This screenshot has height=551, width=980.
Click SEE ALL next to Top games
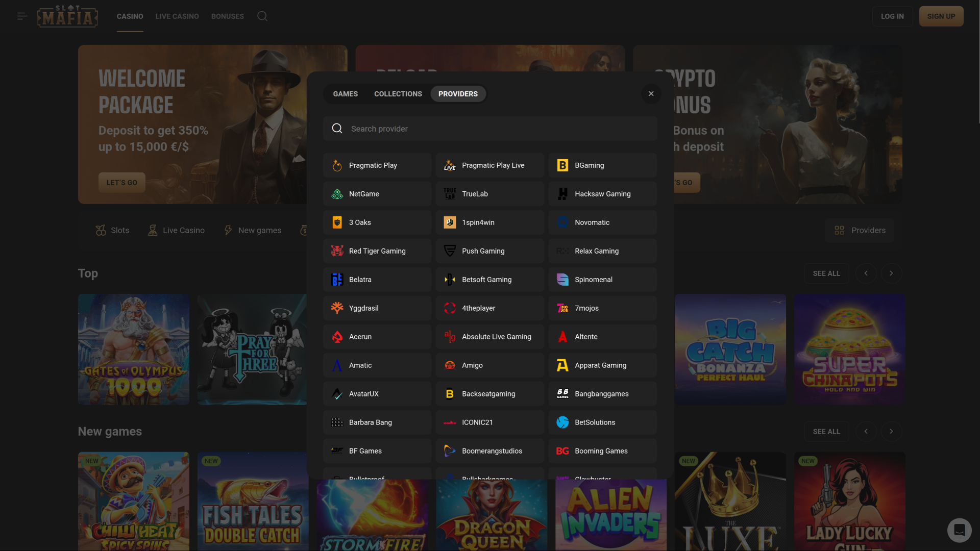point(826,273)
